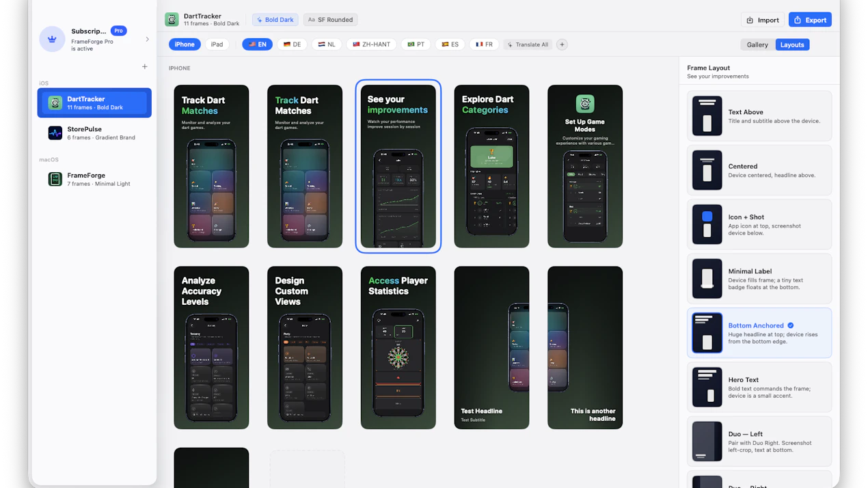The width and height of the screenshot is (868, 488).
Task: Click the FrameForge app icon in sidebar
Action: 55,179
